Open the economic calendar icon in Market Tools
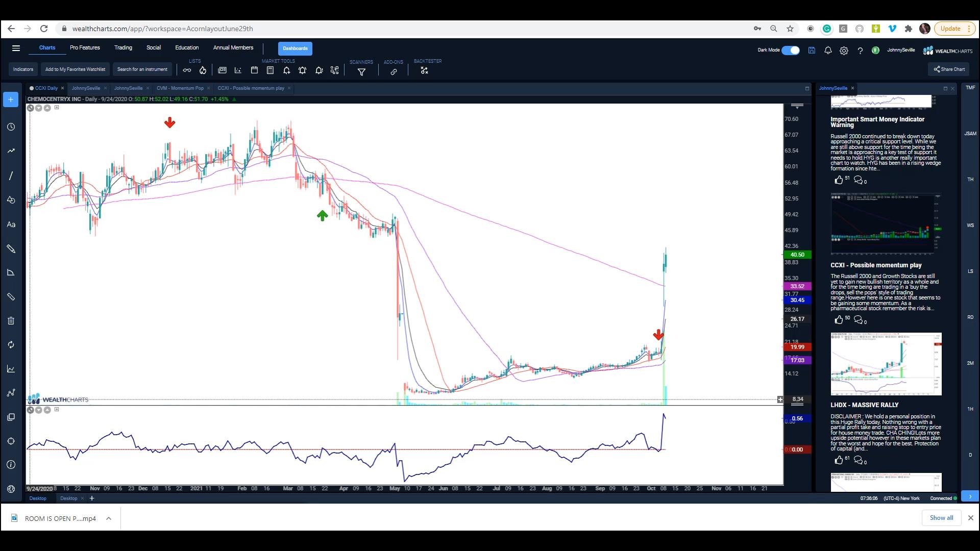980x551 pixels. pyautogui.click(x=254, y=70)
